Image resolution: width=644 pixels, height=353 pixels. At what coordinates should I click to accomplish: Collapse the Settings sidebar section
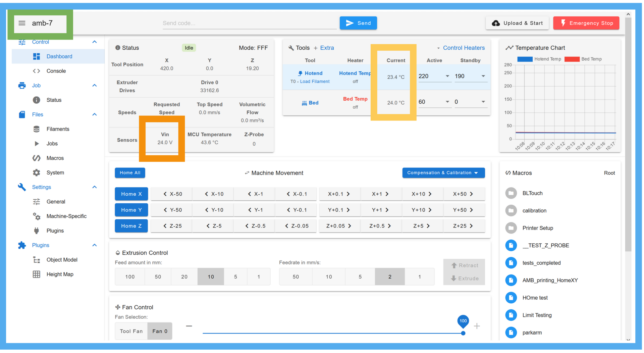[x=95, y=187]
